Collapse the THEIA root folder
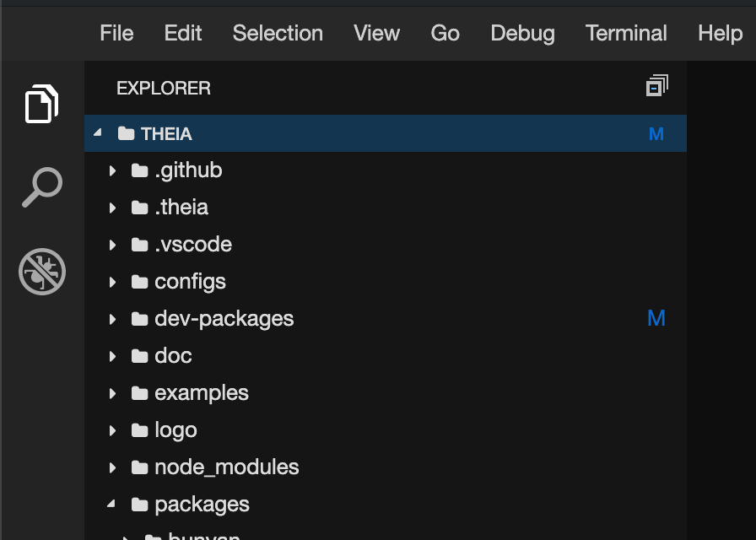756x540 pixels. click(97, 132)
